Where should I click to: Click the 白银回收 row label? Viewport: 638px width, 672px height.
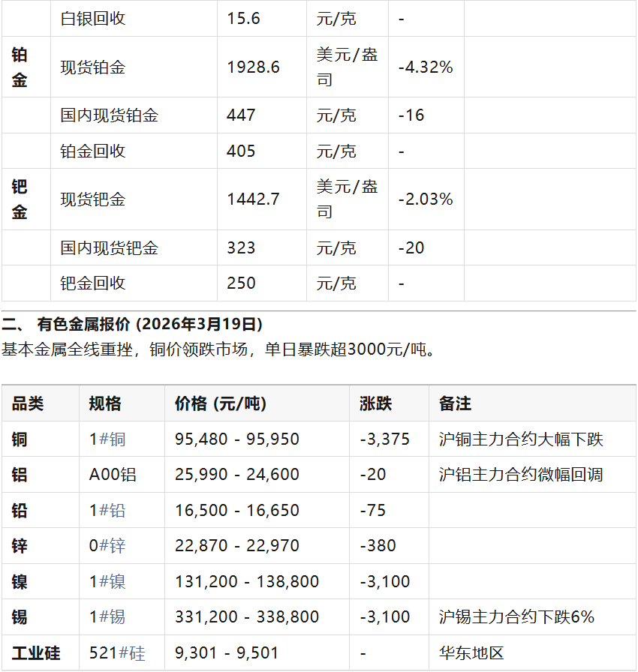(93, 19)
